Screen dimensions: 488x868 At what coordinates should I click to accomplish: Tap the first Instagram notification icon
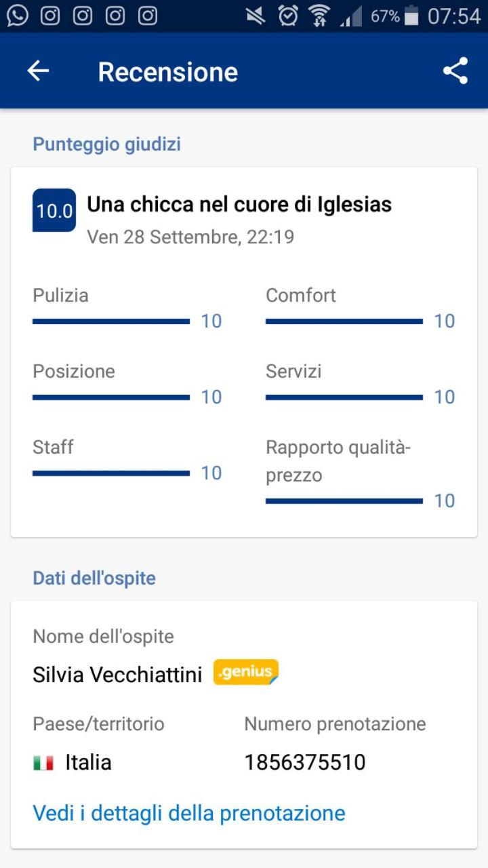click(50, 16)
